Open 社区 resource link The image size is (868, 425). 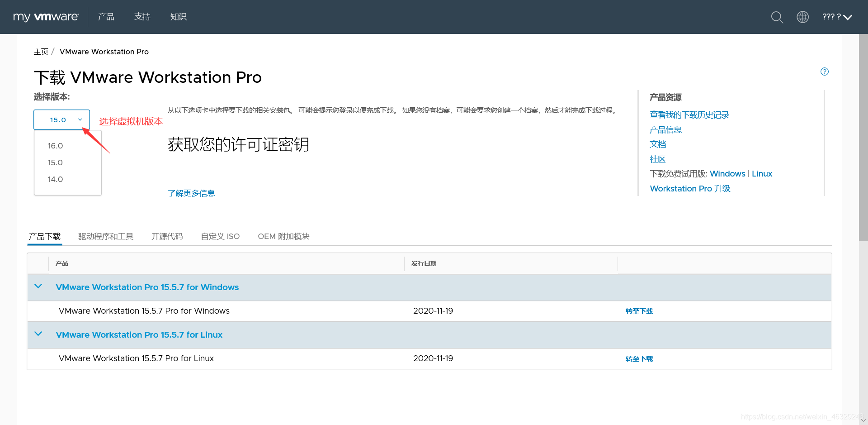[658, 159]
